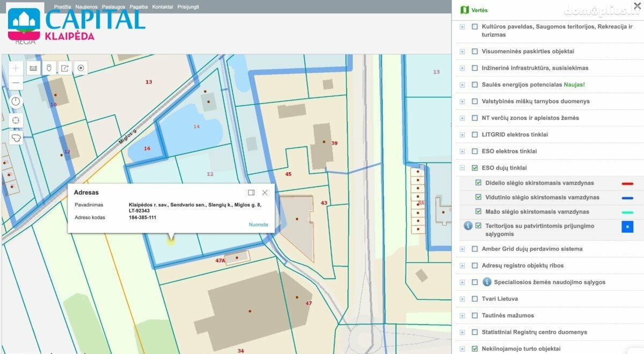Enable Kultūros paveldas layer checkbox

(x=474, y=27)
